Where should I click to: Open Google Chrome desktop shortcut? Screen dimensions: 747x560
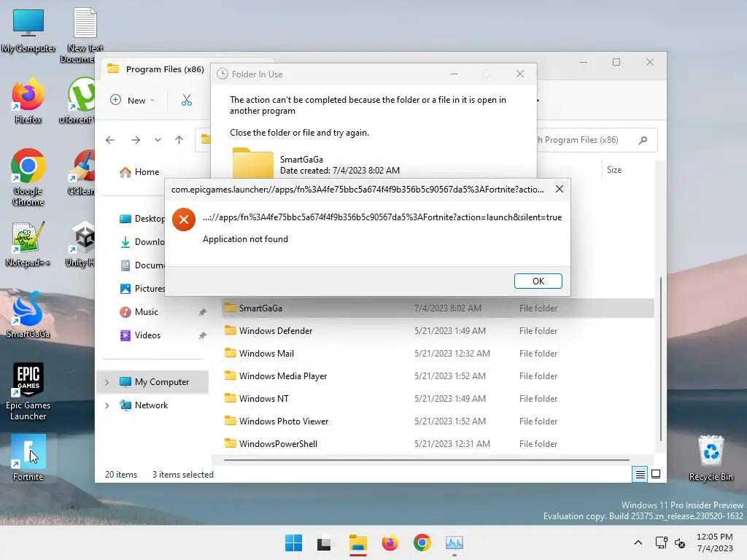[x=28, y=177]
